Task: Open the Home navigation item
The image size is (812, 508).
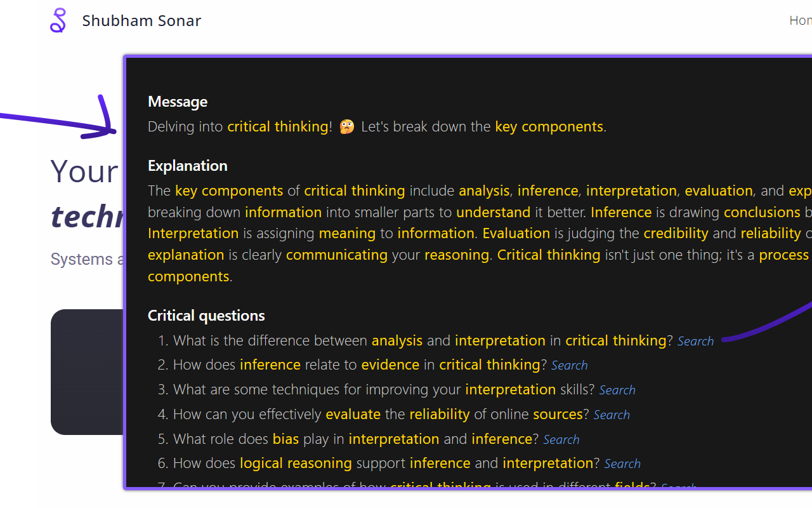Action: 800,20
